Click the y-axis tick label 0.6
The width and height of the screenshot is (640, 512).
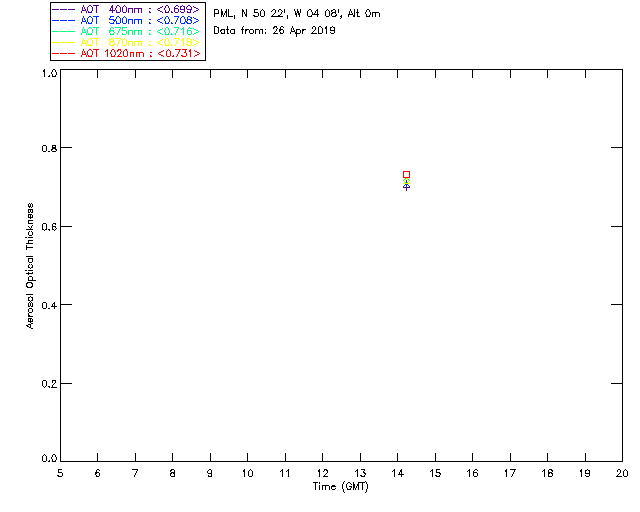click(x=49, y=227)
